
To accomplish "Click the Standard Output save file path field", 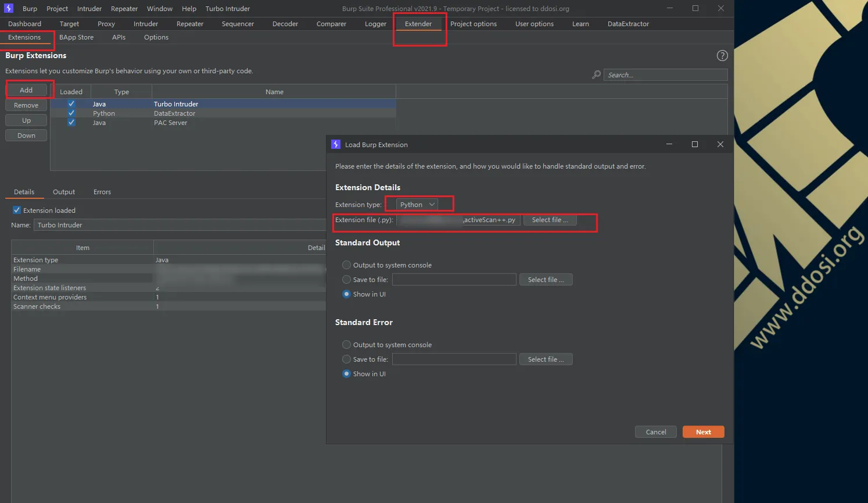I will pos(454,280).
